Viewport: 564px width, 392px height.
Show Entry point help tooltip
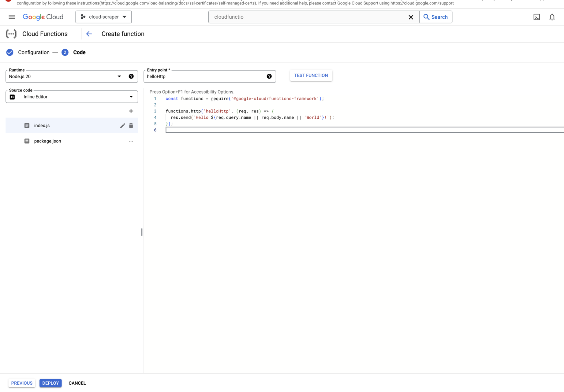269,76
